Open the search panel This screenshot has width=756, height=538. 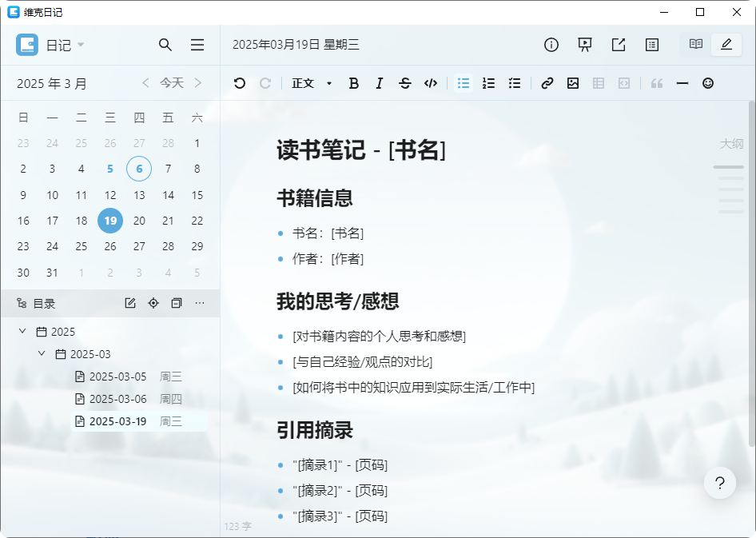(165, 45)
